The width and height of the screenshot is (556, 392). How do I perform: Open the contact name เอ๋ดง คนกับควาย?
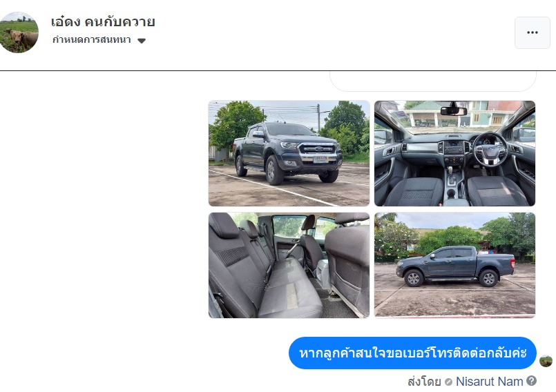tap(103, 22)
